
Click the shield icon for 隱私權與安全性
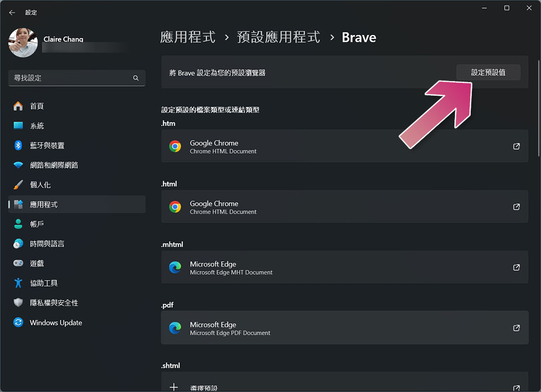(18, 302)
